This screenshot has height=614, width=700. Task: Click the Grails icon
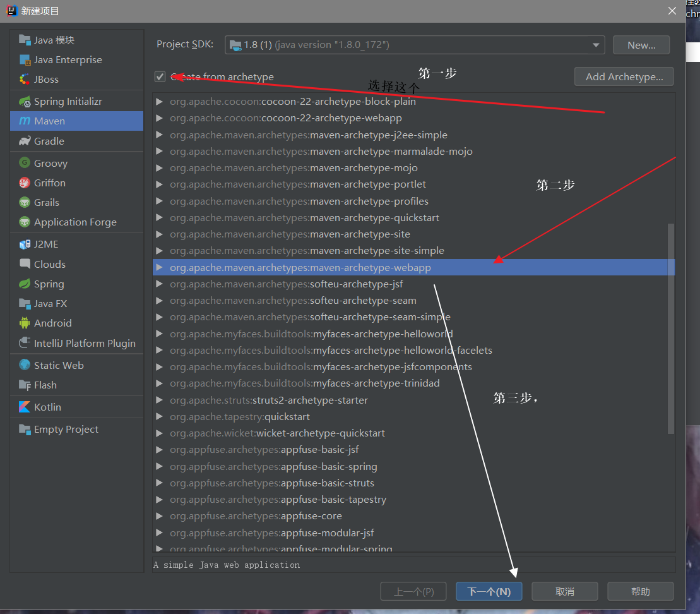click(x=25, y=202)
